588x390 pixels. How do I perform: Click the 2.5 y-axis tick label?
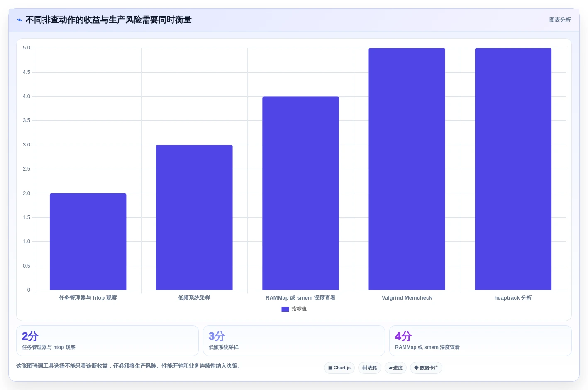pos(27,169)
